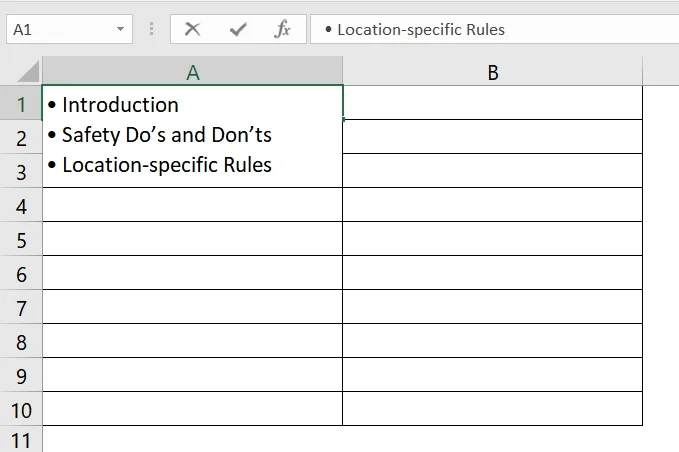679x452 pixels.
Task: Select the row 8 header
Action: [21, 341]
